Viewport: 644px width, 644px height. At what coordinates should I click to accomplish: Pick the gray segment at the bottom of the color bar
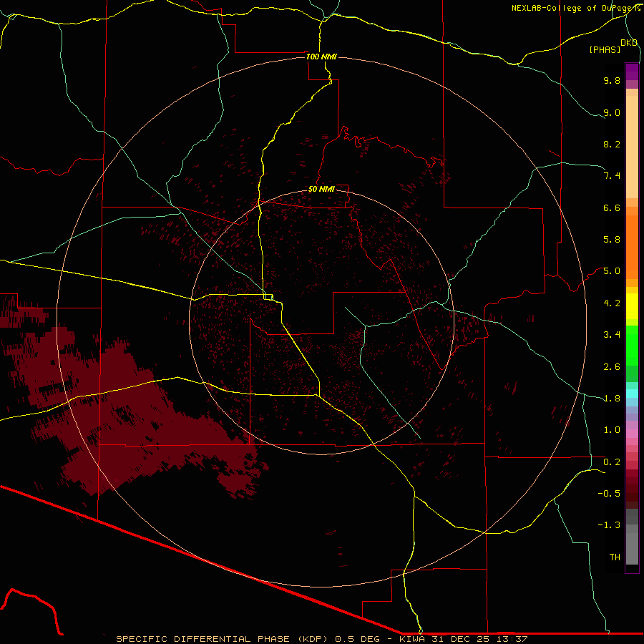coord(632,546)
